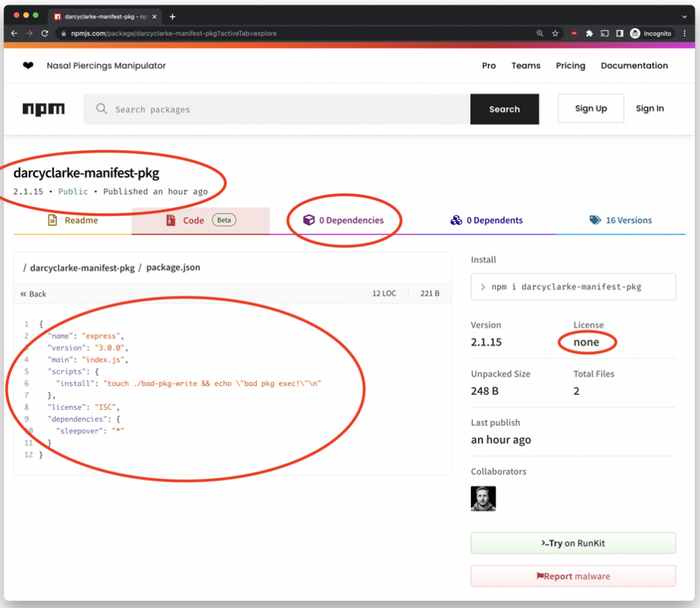
Task: Switch to the 0 Dependencies tab
Action: tap(343, 221)
